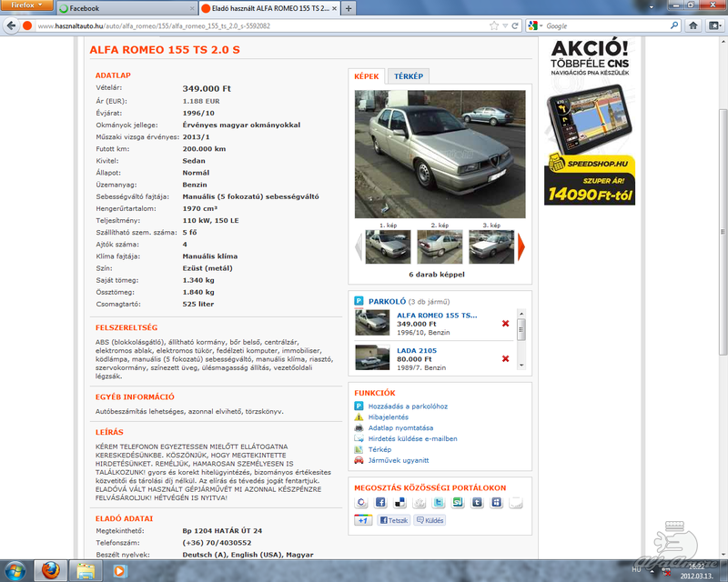Go back with the browser Back arrow
This screenshot has width=728, height=582.
pos(11,25)
